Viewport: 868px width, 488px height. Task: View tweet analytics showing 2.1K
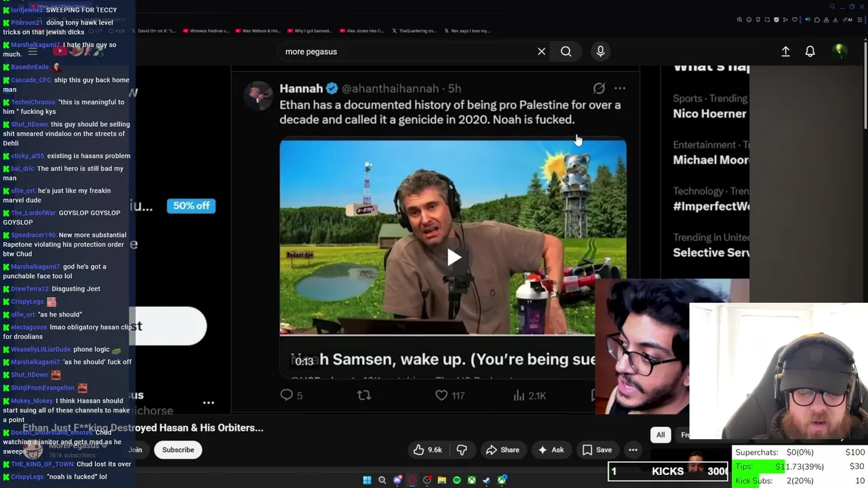(x=529, y=395)
